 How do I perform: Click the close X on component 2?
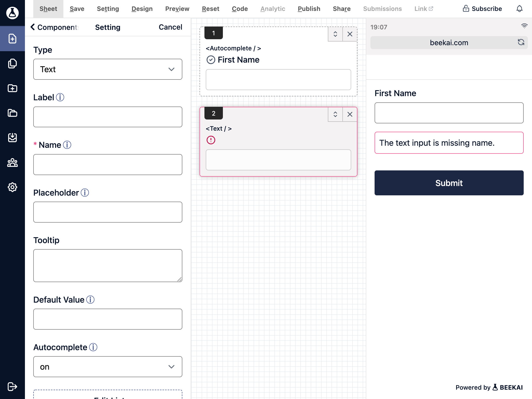tap(349, 114)
